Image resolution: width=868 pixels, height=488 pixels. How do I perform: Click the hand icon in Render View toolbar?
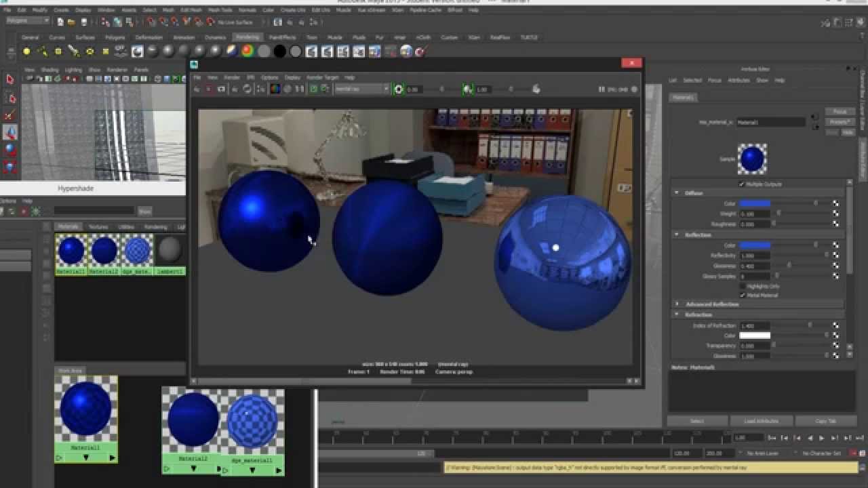pyautogui.click(x=536, y=89)
